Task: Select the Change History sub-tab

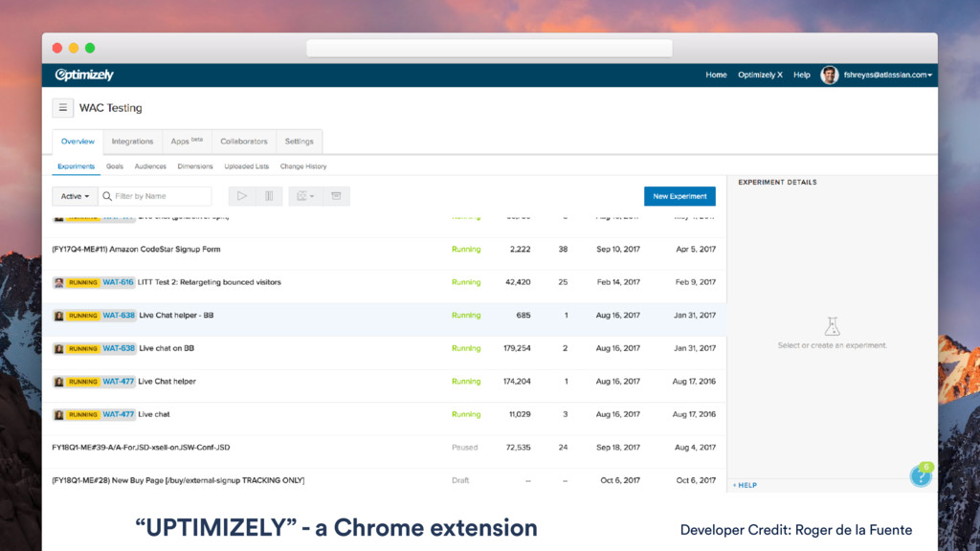Action: [x=303, y=166]
